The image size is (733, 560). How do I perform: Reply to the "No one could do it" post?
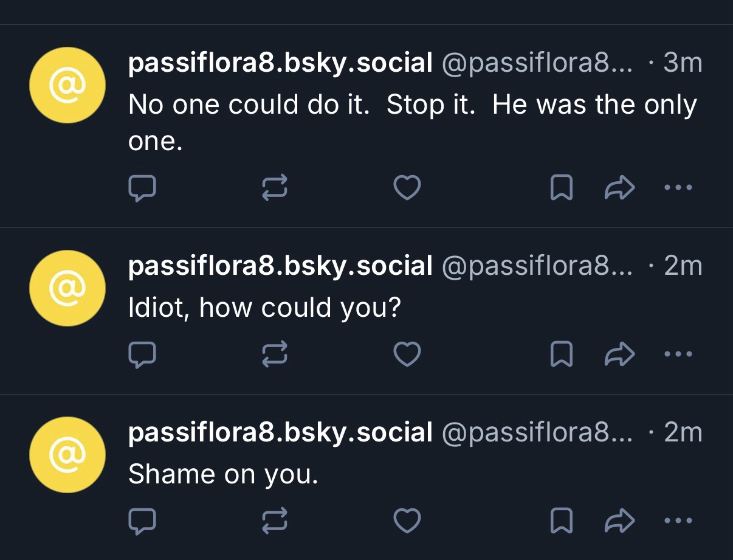click(142, 188)
